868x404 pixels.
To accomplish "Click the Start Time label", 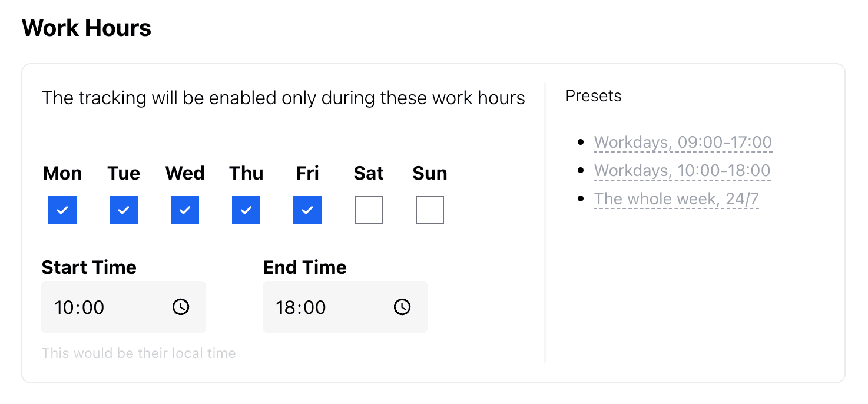I will point(89,267).
